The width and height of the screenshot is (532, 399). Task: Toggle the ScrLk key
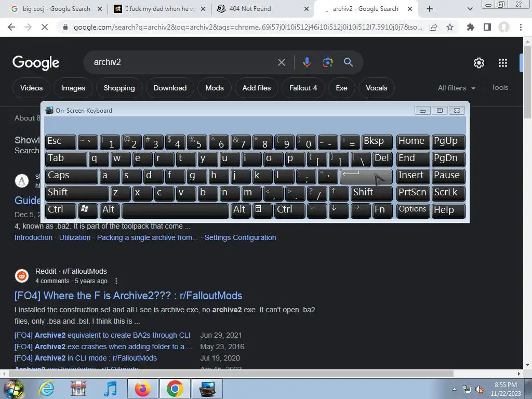(x=448, y=193)
